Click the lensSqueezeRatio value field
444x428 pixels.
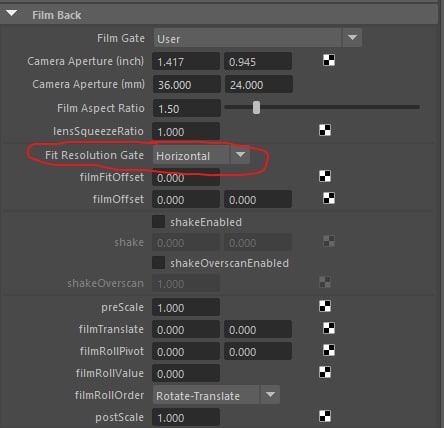pos(186,131)
